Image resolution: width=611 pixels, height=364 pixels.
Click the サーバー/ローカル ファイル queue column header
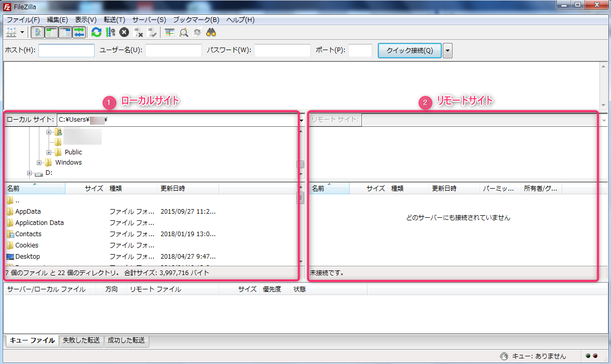tap(50, 289)
